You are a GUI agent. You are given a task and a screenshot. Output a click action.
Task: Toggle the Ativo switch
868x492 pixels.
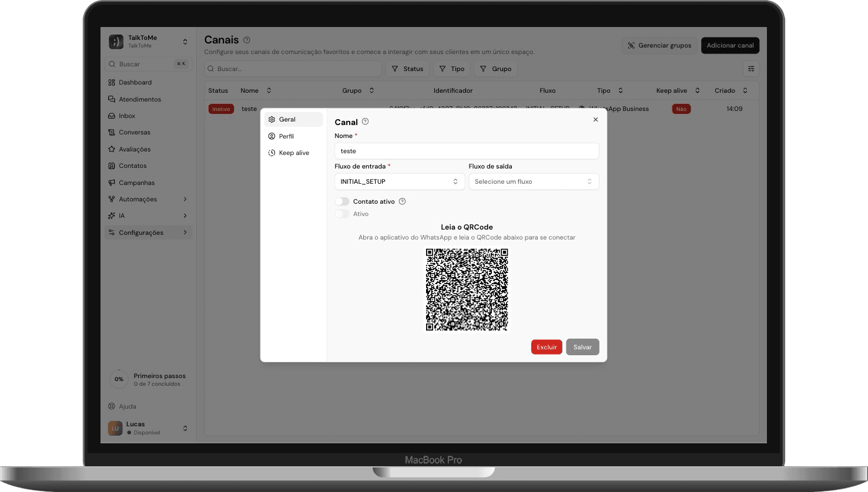click(342, 214)
